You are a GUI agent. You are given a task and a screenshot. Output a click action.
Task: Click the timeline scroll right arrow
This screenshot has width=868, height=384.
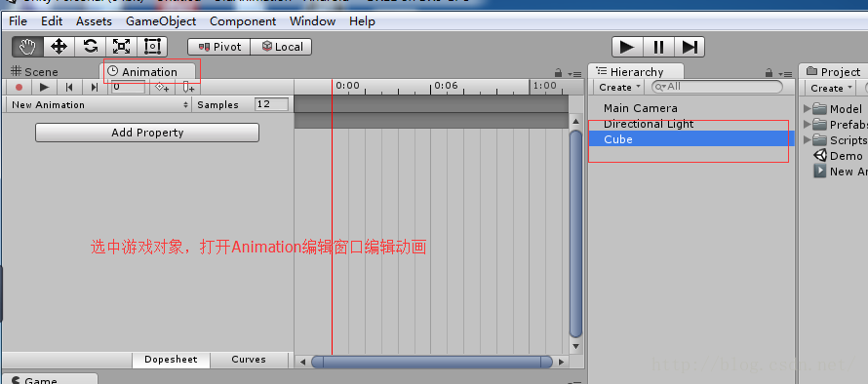pyautogui.click(x=561, y=363)
